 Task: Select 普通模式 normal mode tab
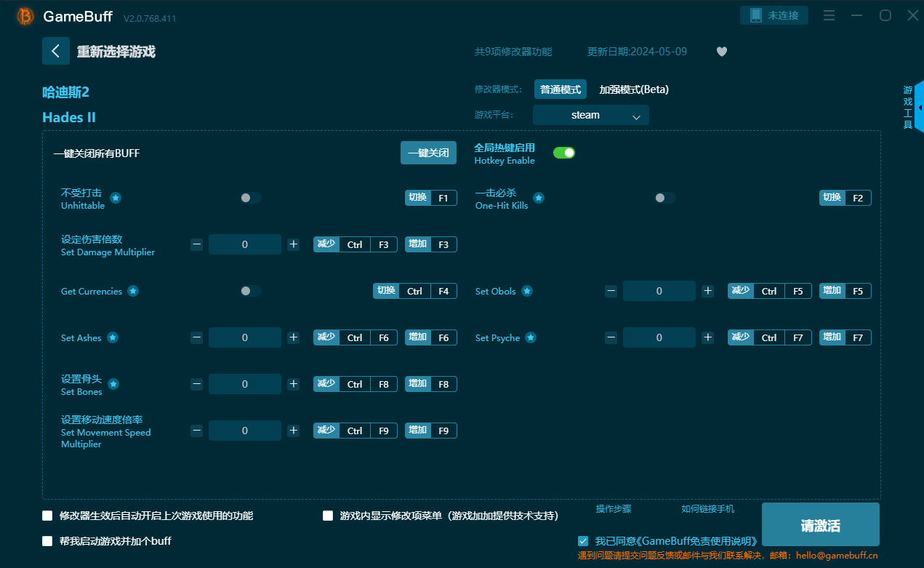[x=561, y=89]
